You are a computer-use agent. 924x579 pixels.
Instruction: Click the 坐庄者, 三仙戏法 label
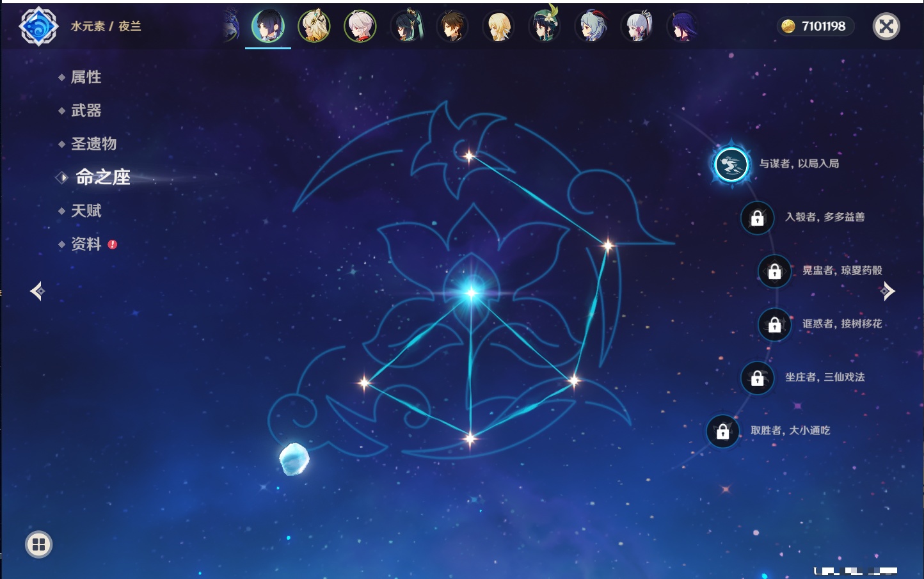825,377
